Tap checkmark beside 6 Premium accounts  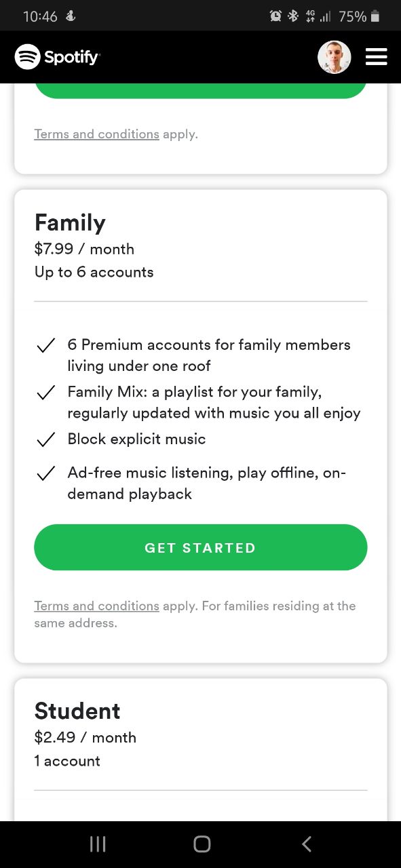[45, 346]
